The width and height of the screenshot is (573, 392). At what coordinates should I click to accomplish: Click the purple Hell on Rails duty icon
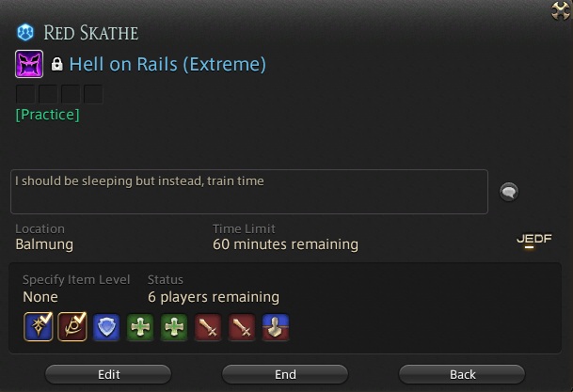(x=29, y=64)
